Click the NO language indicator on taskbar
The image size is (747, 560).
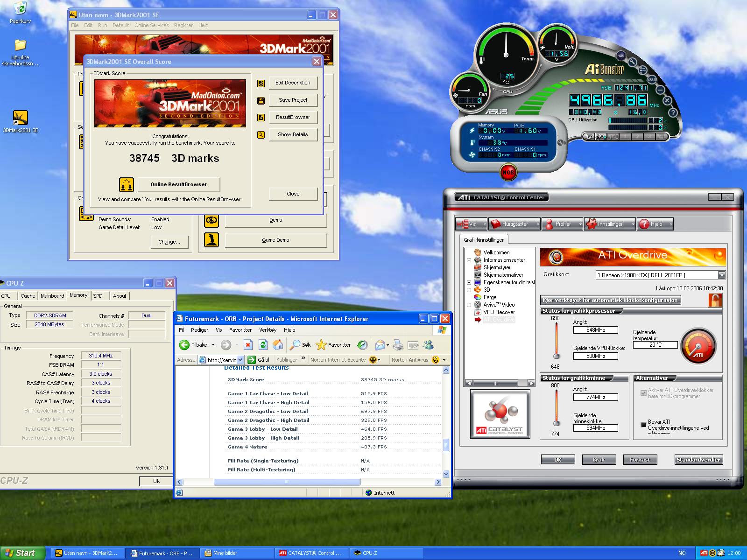click(682, 553)
